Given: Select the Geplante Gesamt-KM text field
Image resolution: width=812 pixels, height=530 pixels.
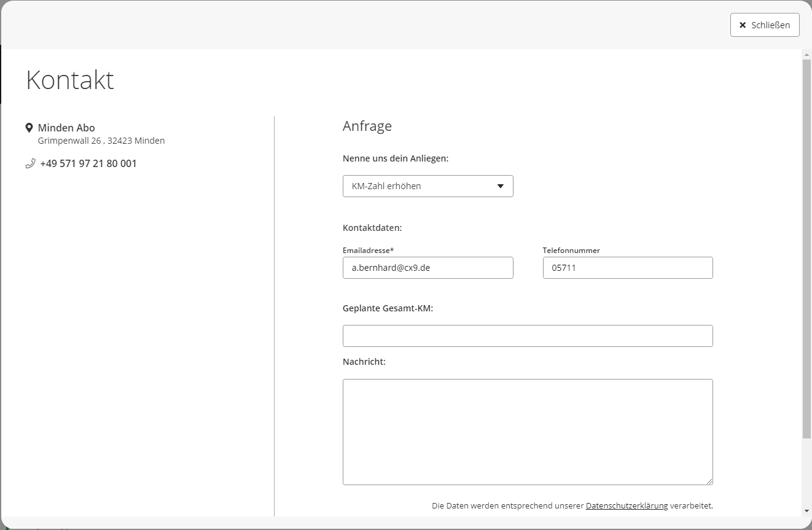Looking at the screenshot, I should click(x=527, y=336).
